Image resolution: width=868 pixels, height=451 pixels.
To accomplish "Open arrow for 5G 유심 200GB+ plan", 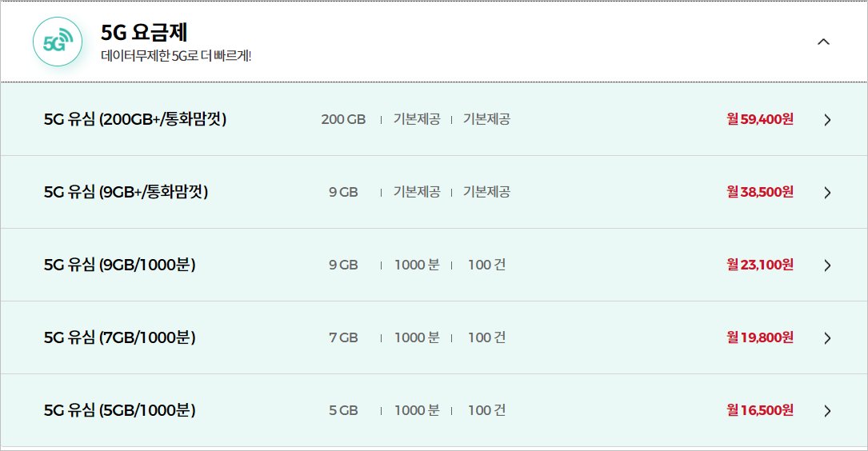I will click(x=827, y=120).
